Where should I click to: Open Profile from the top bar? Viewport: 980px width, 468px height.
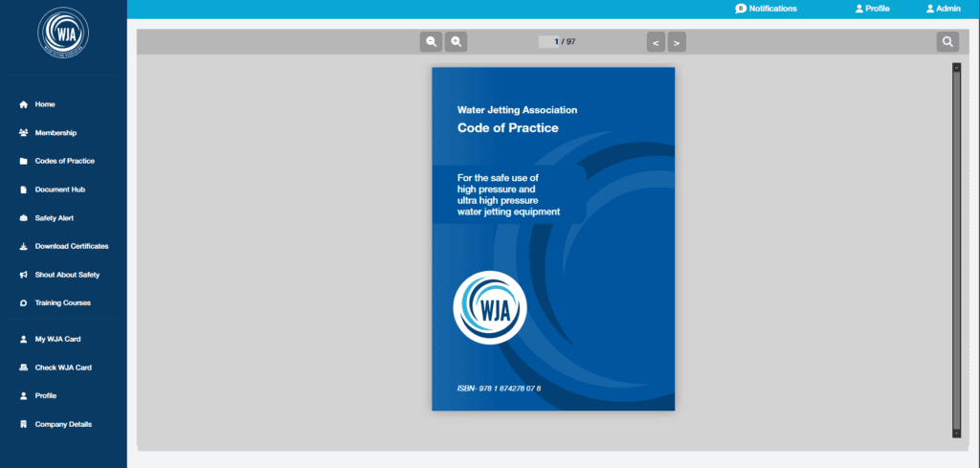(x=872, y=9)
